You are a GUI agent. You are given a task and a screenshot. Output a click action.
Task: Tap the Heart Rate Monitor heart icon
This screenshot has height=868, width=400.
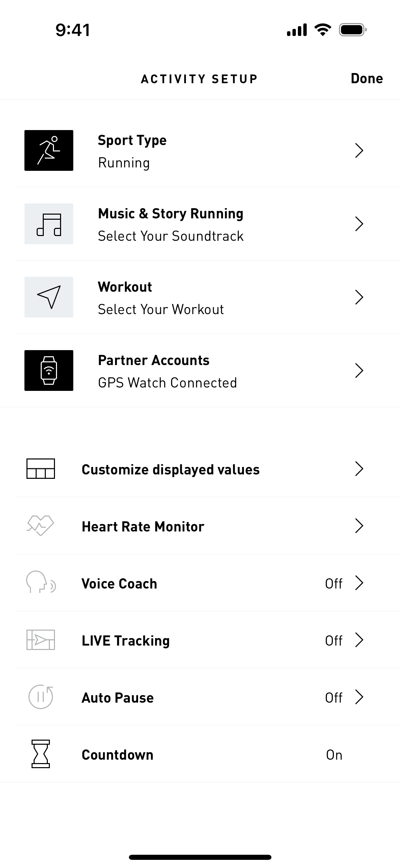(x=41, y=526)
